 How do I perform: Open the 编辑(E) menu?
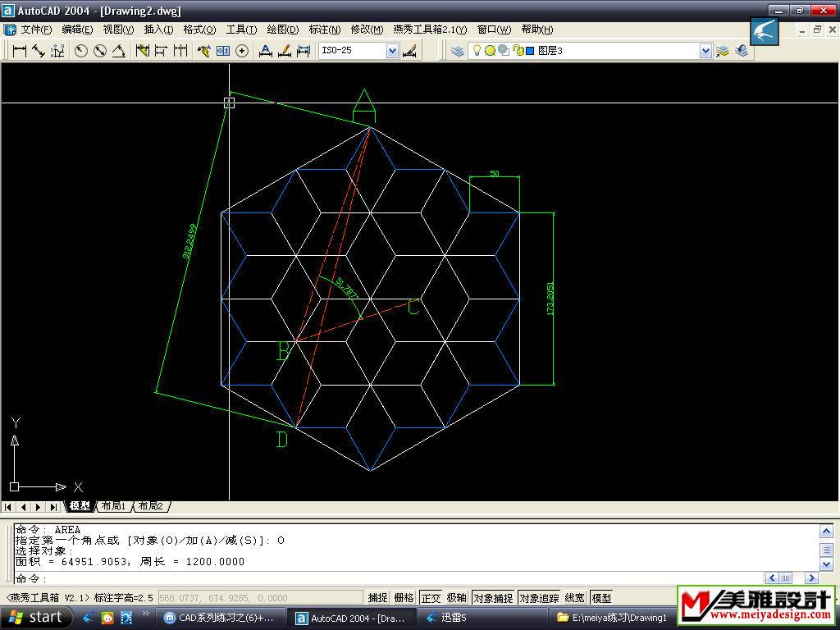tap(78, 30)
